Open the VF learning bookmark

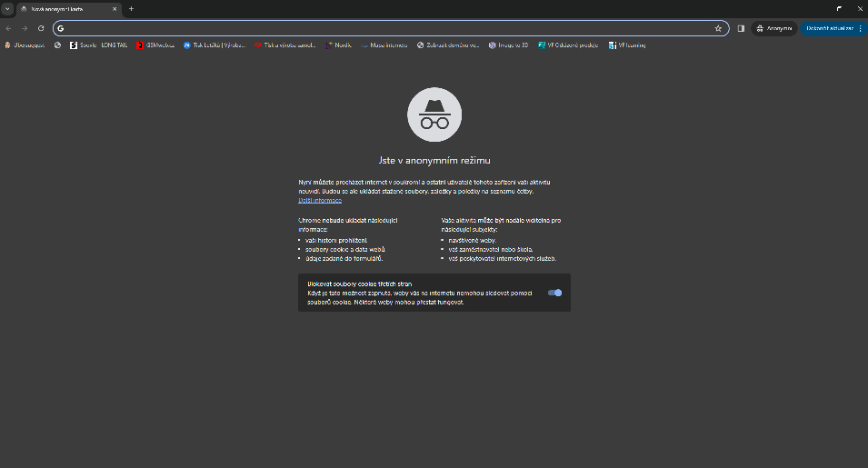[x=627, y=45]
